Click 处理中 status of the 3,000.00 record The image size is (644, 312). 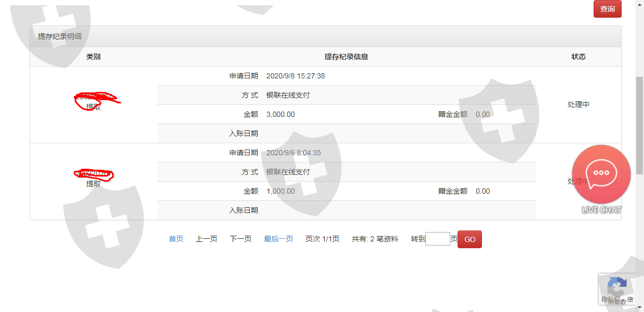[x=578, y=104]
